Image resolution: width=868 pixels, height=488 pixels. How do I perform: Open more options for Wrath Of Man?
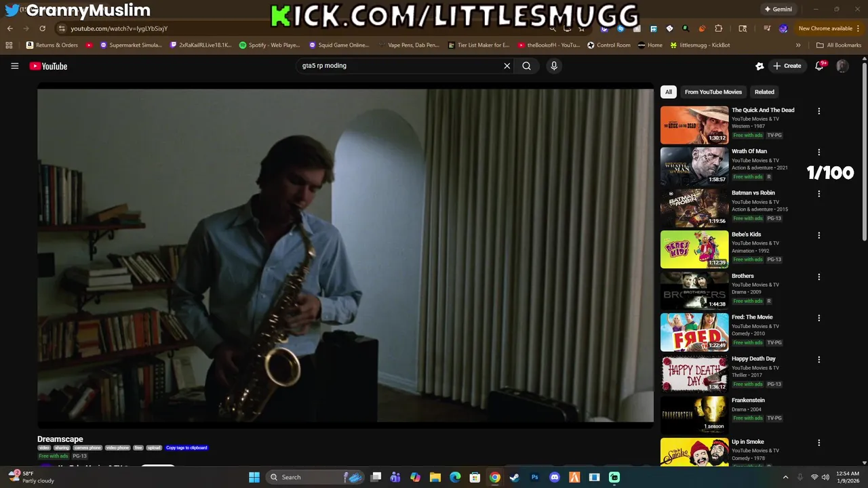(x=819, y=152)
